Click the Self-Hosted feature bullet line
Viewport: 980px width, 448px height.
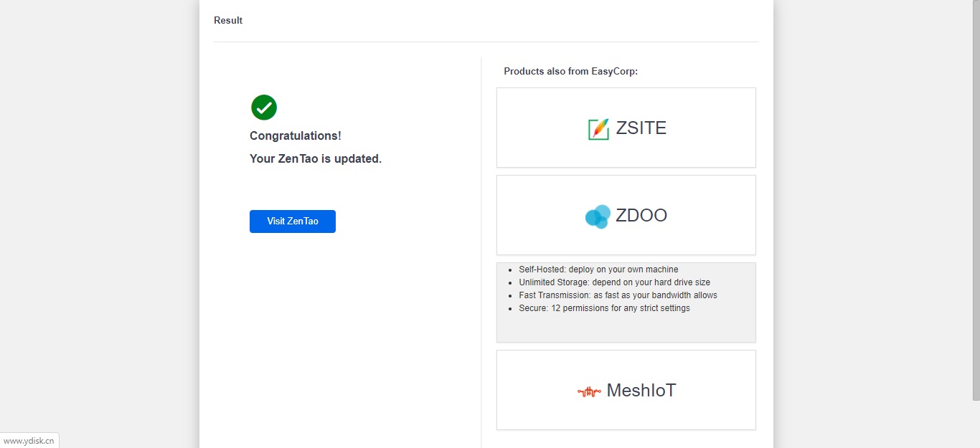coord(598,270)
